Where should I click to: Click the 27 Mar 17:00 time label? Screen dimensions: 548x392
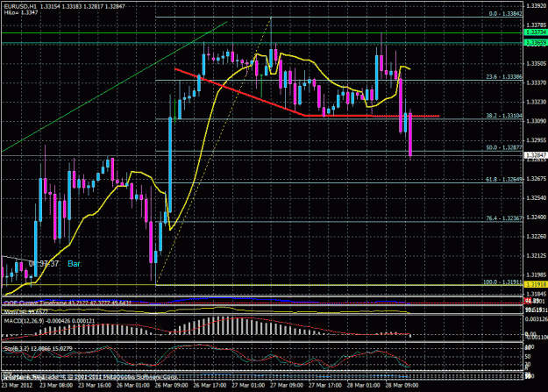pyautogui.click(x=325, y=385)
